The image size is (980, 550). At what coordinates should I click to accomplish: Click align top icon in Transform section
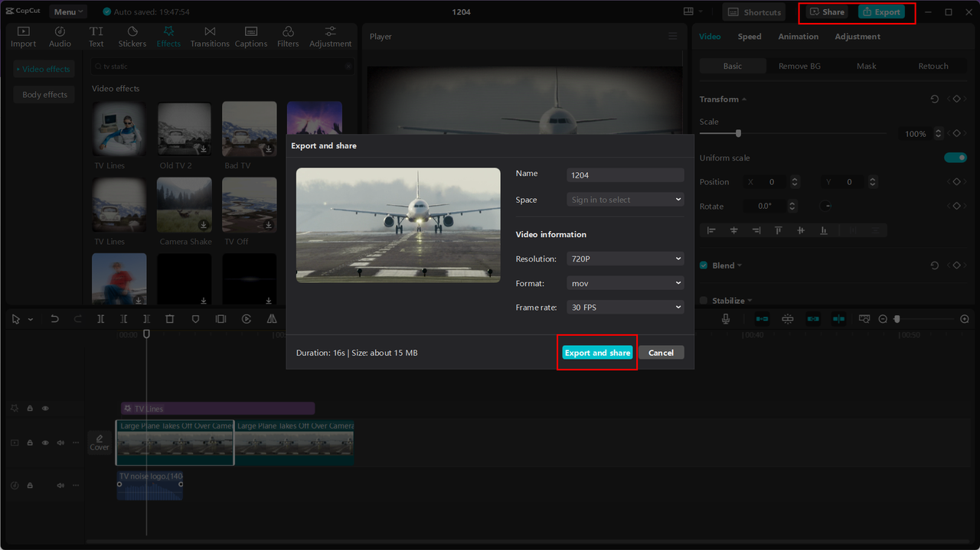pos(779,230)
